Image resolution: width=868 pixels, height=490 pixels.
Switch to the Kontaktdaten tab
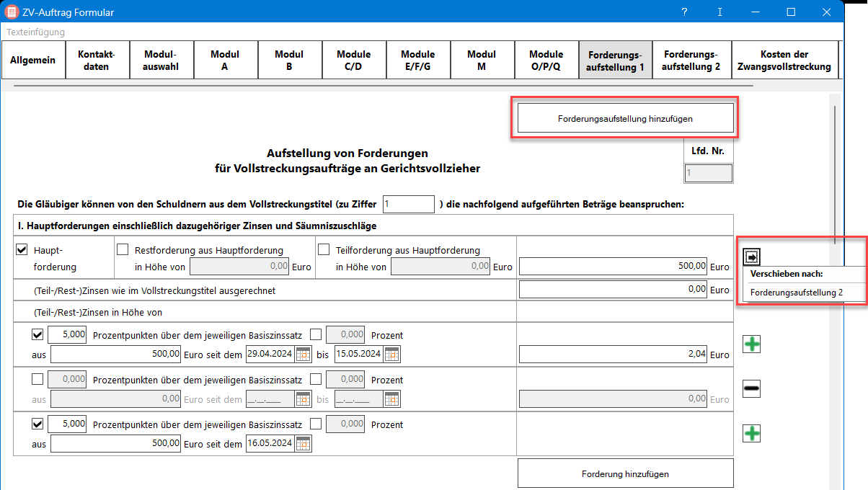(x=96, y=61)
